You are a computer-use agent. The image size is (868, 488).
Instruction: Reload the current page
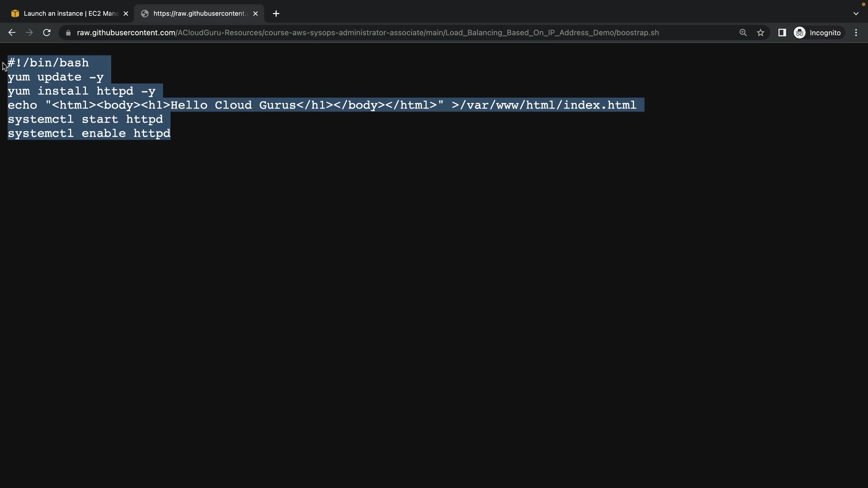click(47, 33)
